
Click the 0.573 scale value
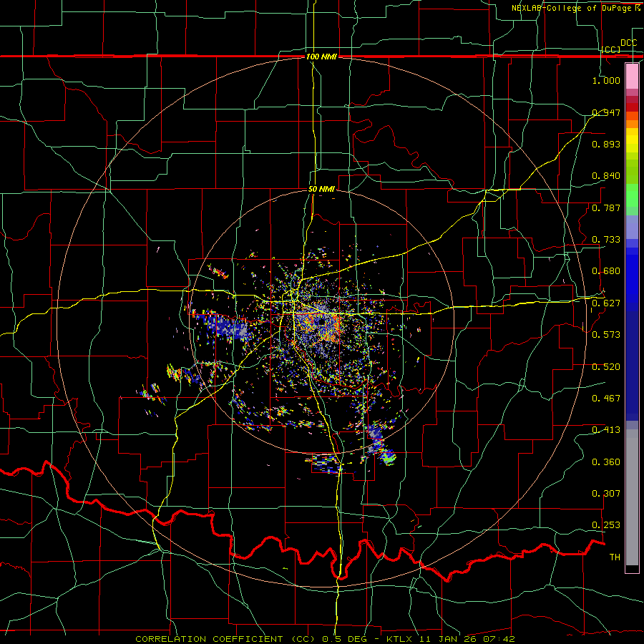coord(606,335)
